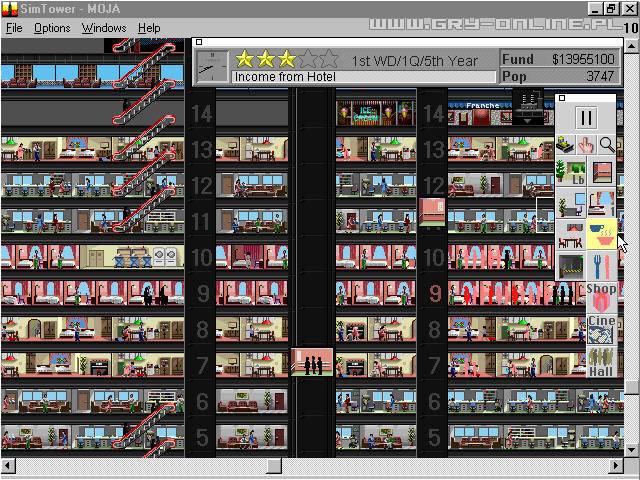Select the Shop build tool
This screenshot has width=640, height=480.
point(601,296)
